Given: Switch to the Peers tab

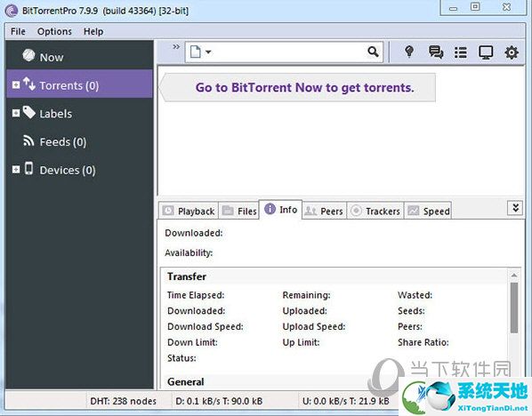Looking at the screenshot, I should 325,211.
